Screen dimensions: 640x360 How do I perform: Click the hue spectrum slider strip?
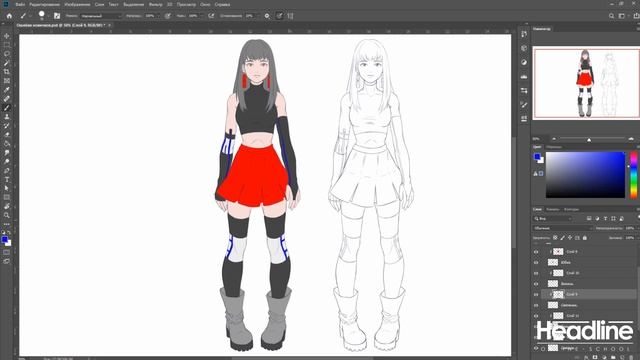633,175
